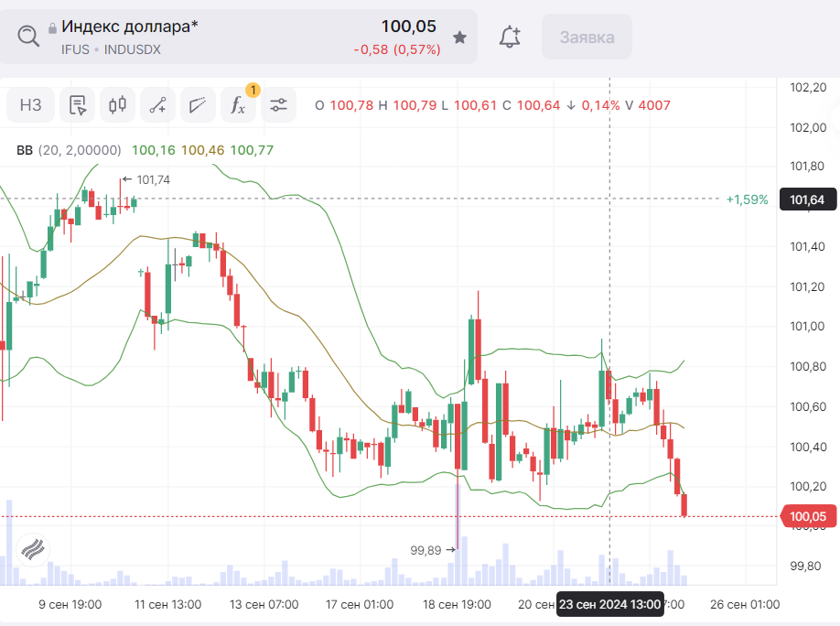This screenshot has width=840, height=626.
Task: Click the search magnifier icon
Action: point(30,37)
